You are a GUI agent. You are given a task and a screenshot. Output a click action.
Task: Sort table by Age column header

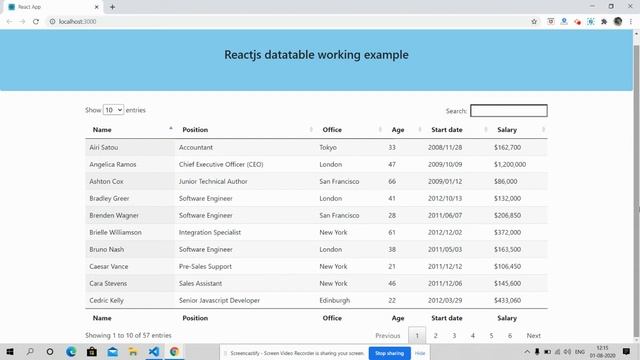pos(404,130)
